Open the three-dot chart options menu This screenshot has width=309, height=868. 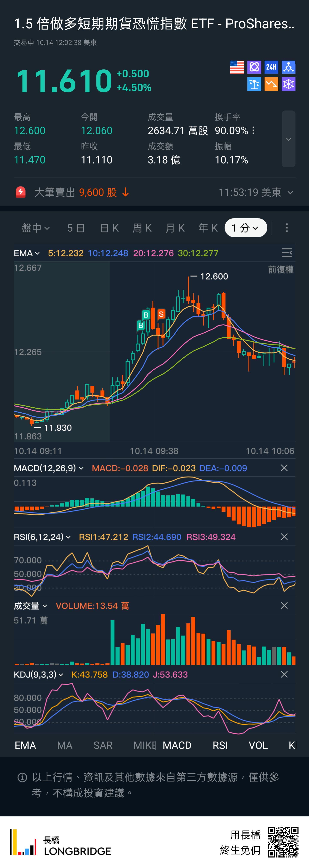[287, 228]
